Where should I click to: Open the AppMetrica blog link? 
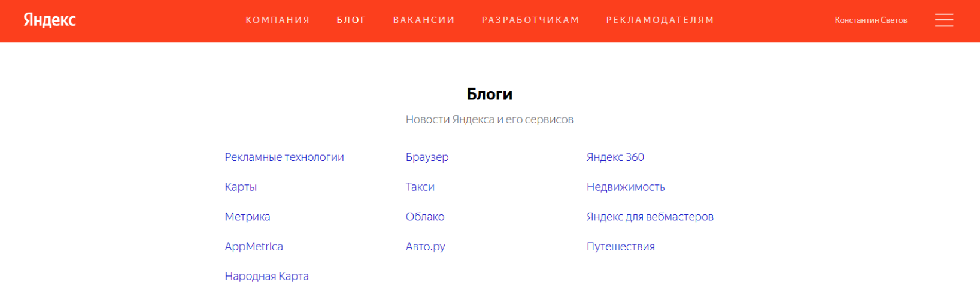click(254, 247)
